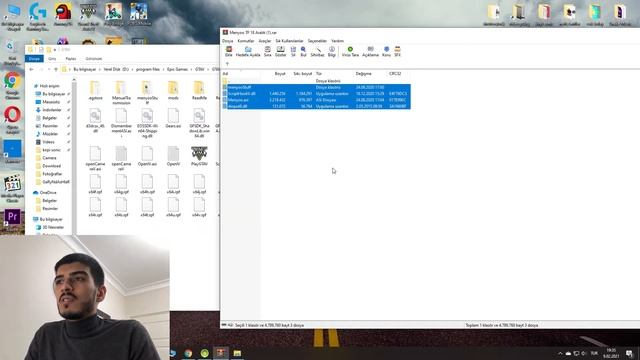
Task: Select the OpenIV.asi file in File Explorer
Action: pyautogui.click(x=147, y=156)
